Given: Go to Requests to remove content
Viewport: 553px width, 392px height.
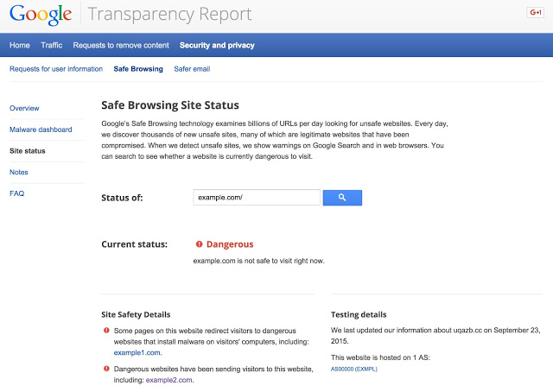Looking at the screenshot, I should coord(121,45).
